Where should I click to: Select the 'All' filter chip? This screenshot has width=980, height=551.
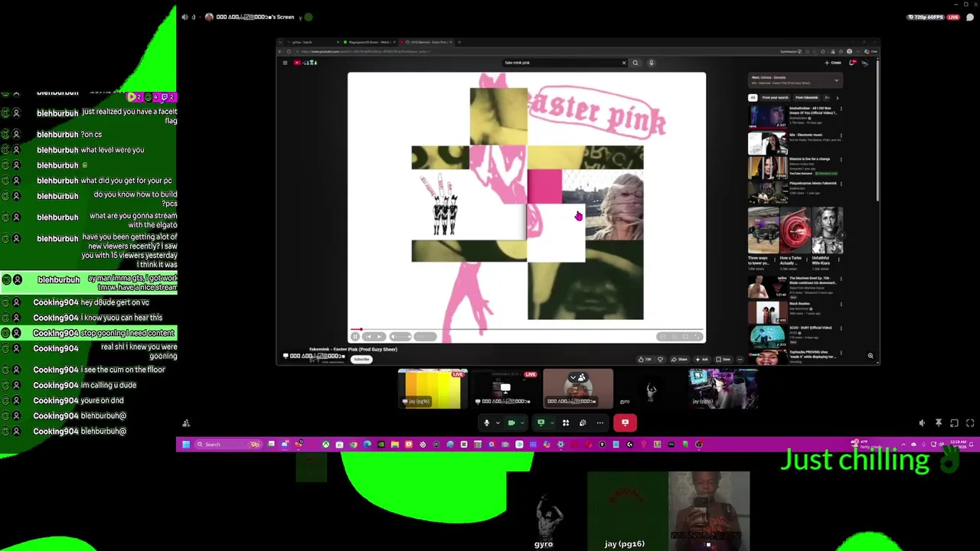[x=753, y=97]
